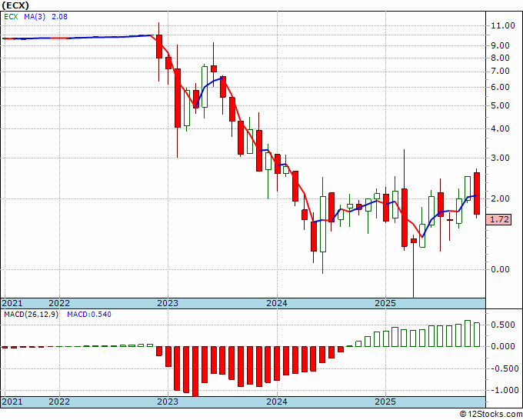Click the 2.00 price axis label
Viewport: 523px width, 420px height.
[501, 198]
